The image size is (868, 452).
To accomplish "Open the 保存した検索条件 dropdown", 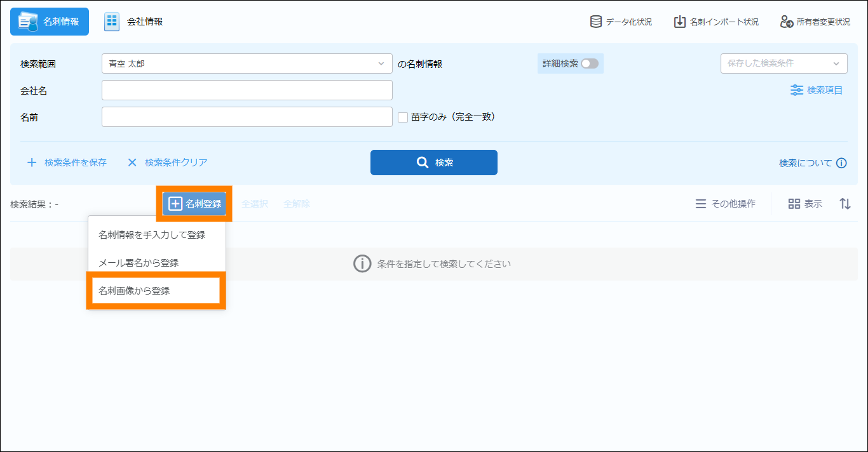I will point(783,63).
